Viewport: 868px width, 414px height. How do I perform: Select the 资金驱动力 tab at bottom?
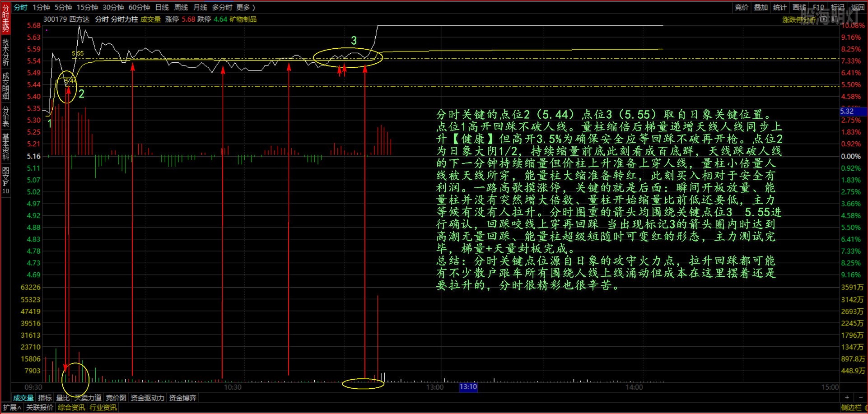[x=147, y=398]
